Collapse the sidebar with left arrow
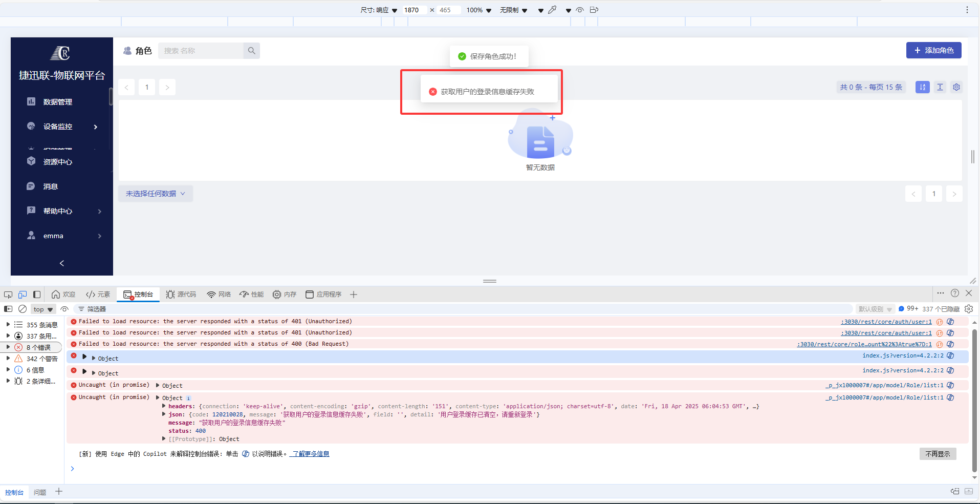The width and height of the screenshot is (980, 504). 62,263
